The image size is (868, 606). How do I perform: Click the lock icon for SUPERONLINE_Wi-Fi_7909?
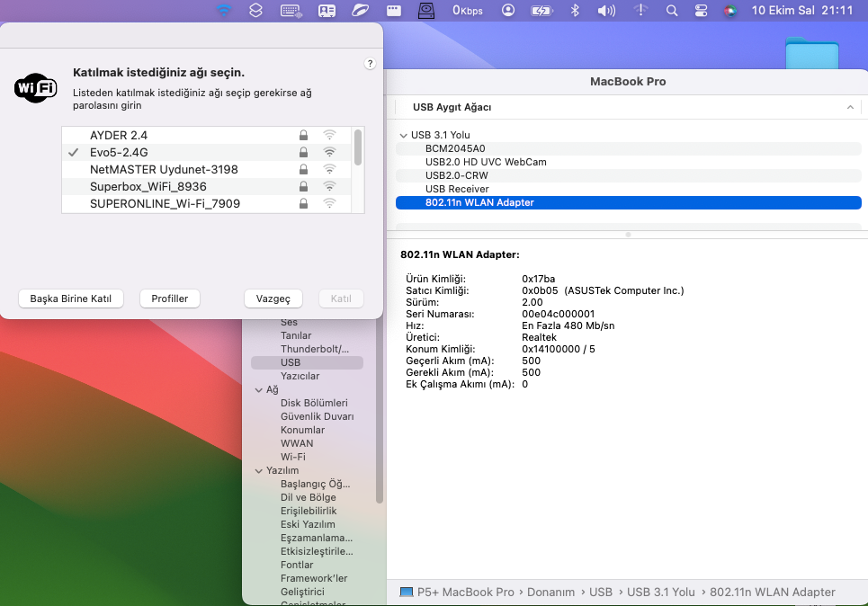tap(303, 204)
